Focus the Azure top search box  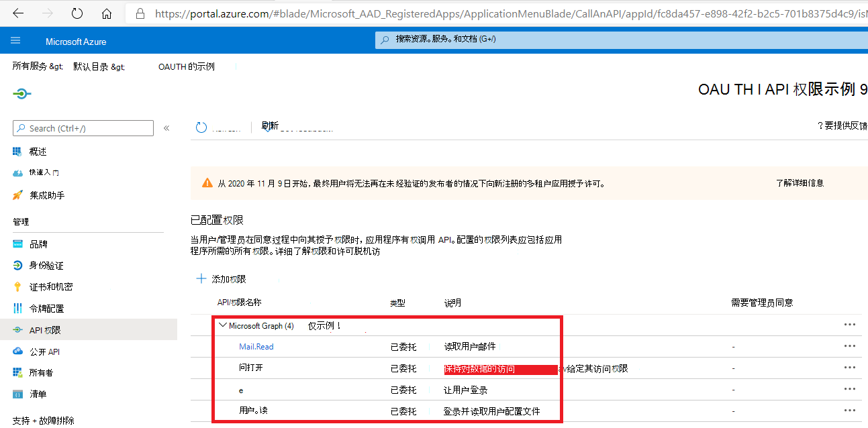(622, 40)
